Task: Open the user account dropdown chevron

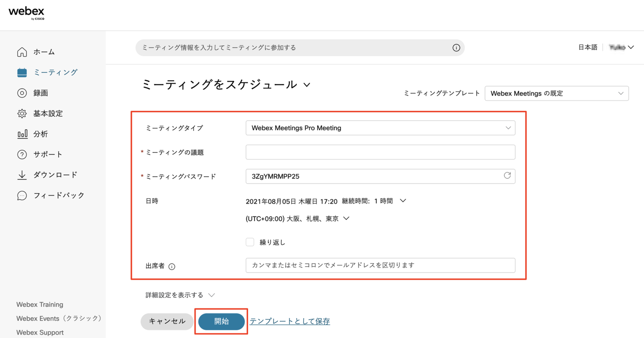Action: pyautogui.click(x=631, y=47)
